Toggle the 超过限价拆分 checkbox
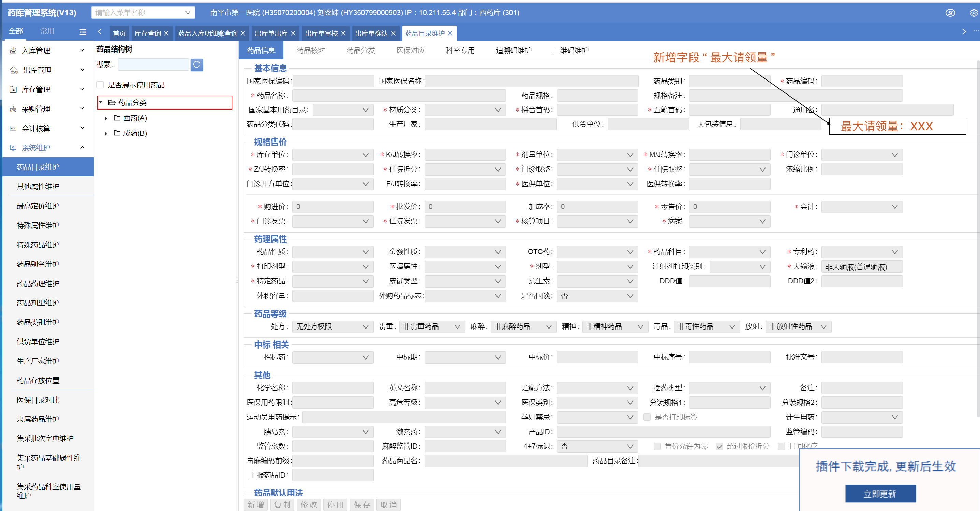 (719, 446)
